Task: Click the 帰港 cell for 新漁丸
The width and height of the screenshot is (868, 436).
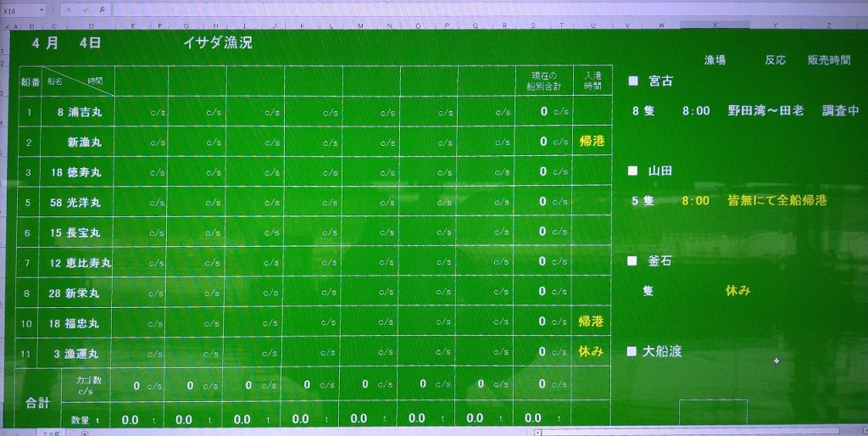Action: (x=592, y=141)
